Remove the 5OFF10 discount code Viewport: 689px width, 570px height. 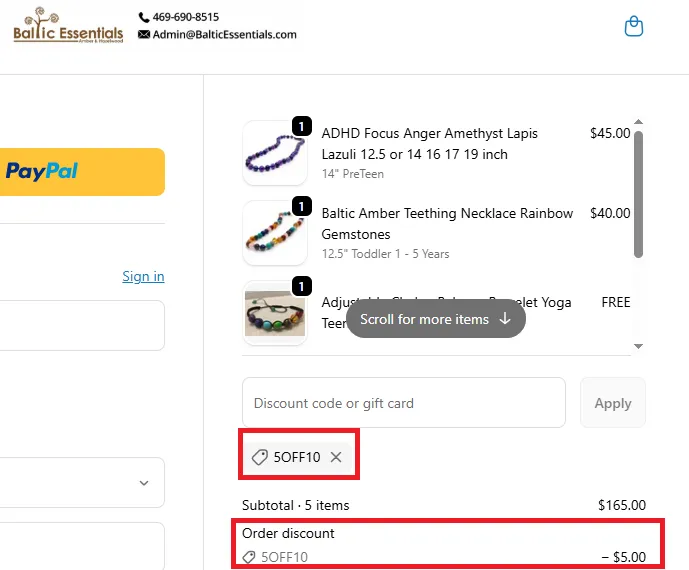[x=336, y=457]
